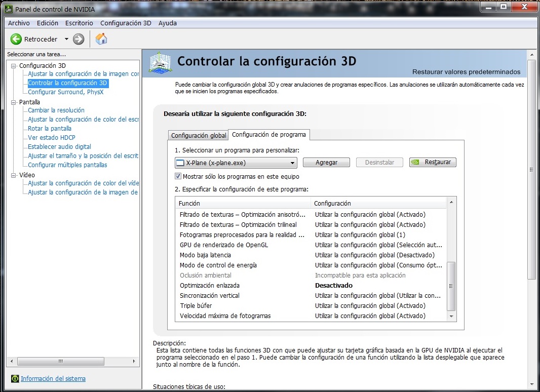This screenshot has width=540, height=392.
Task: Open Información del sistema link
Action: [53, 378]
